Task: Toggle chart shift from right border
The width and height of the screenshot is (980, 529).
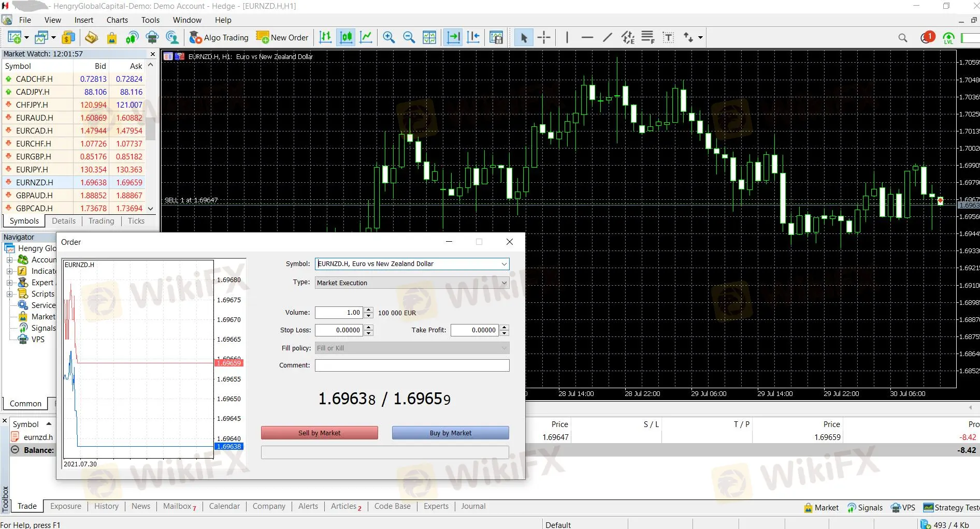Action: [473, 37]
